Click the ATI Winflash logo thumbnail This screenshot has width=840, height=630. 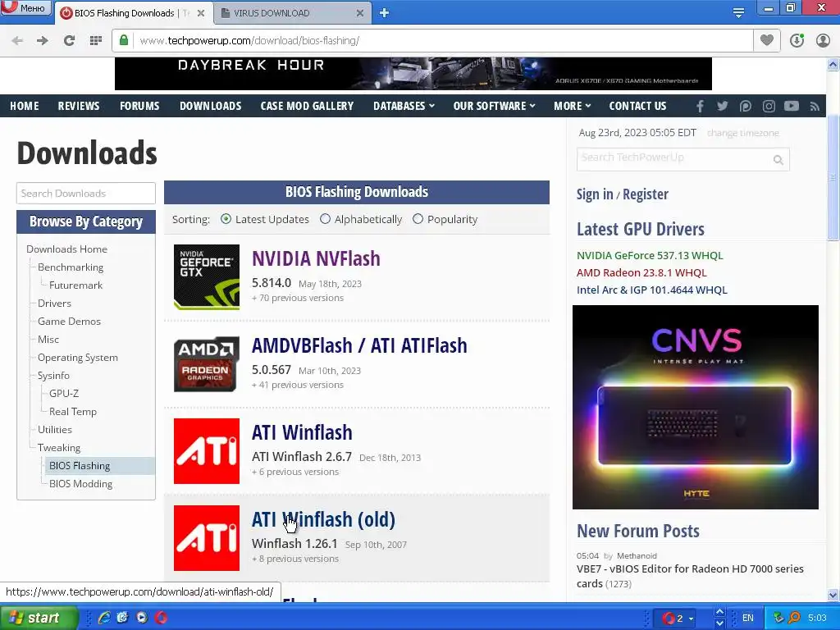tap(207, 451)
